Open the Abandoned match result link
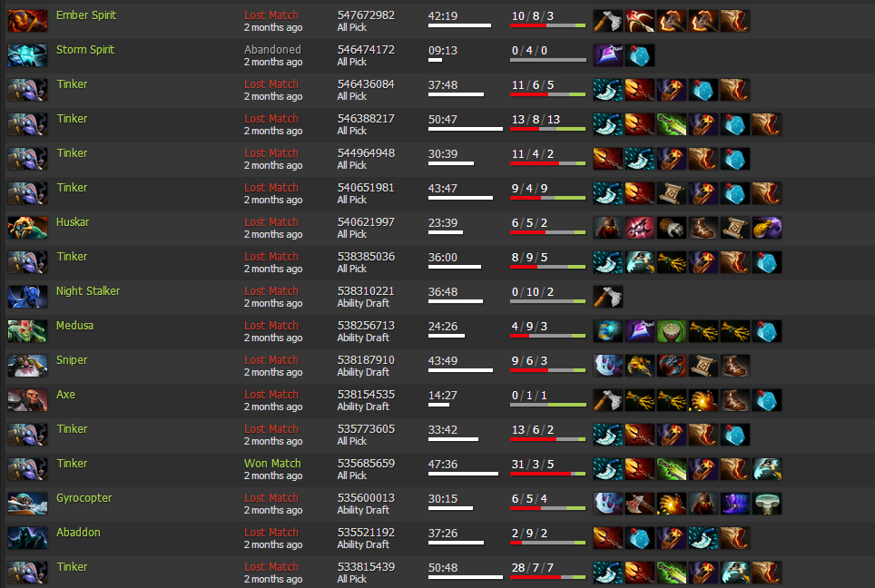 (x=272, y=50)
